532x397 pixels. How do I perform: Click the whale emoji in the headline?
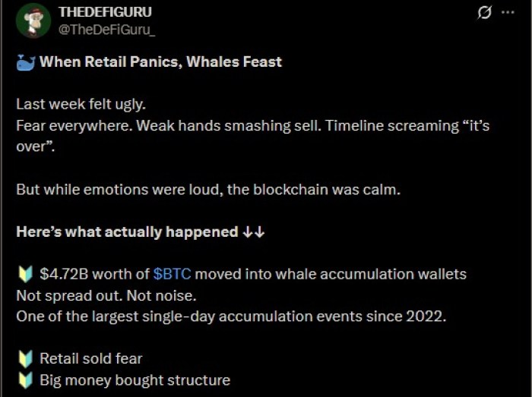tap(26, 61)
